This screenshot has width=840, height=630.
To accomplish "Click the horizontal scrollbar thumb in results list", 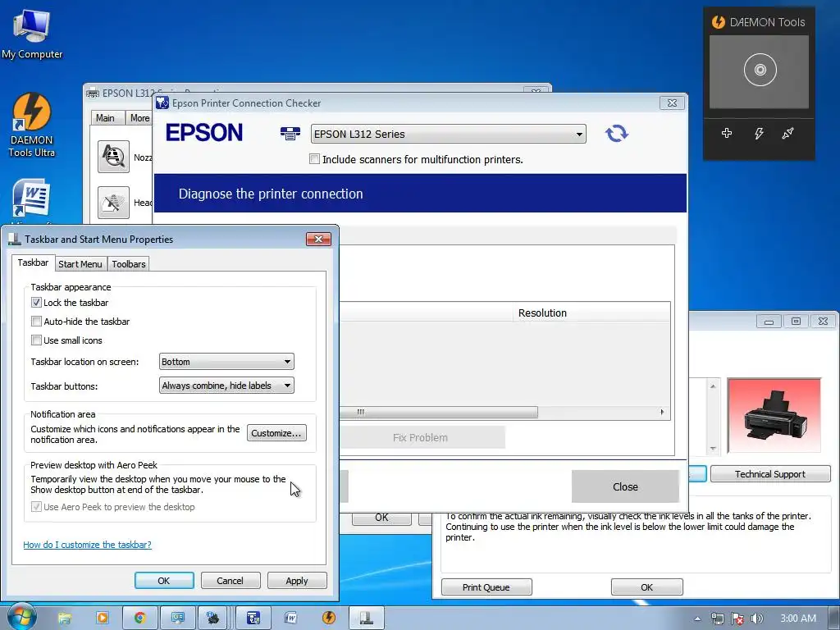I will pyautogui.click(x=438, y=412).
